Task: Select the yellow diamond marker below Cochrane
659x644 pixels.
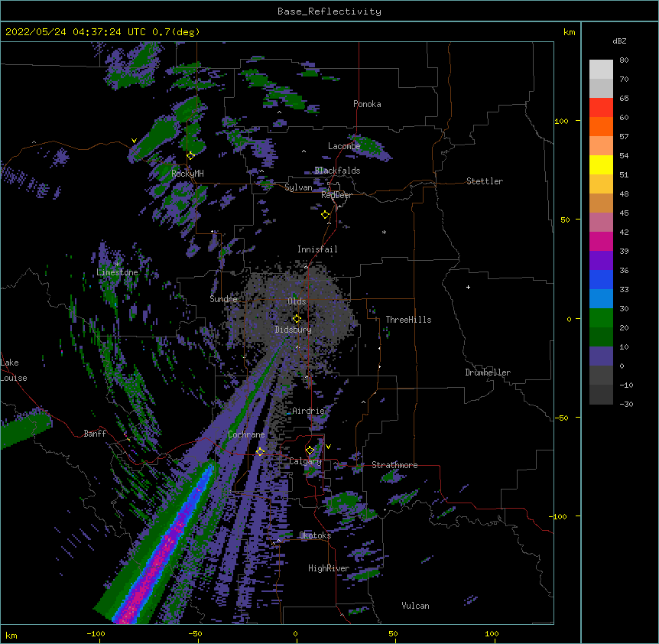Action: (x=260, y=452)
